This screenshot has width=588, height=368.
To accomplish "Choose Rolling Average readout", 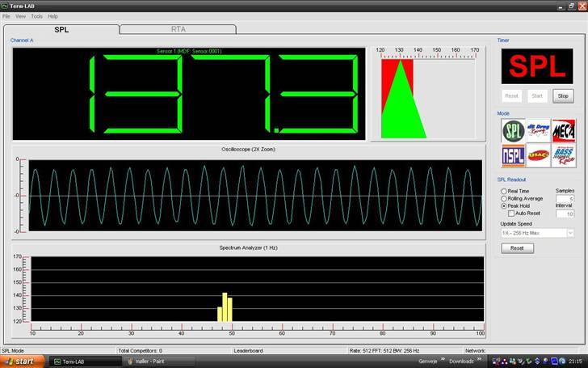I will pyautogui.click(x=505, y=198).
